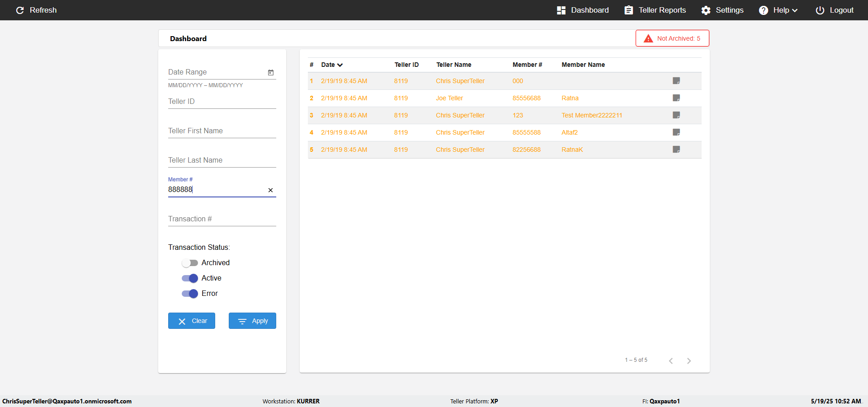Screen dimensions: 868x407
Task: Open Teller Reports from top navigation
Action: point(655,10)
